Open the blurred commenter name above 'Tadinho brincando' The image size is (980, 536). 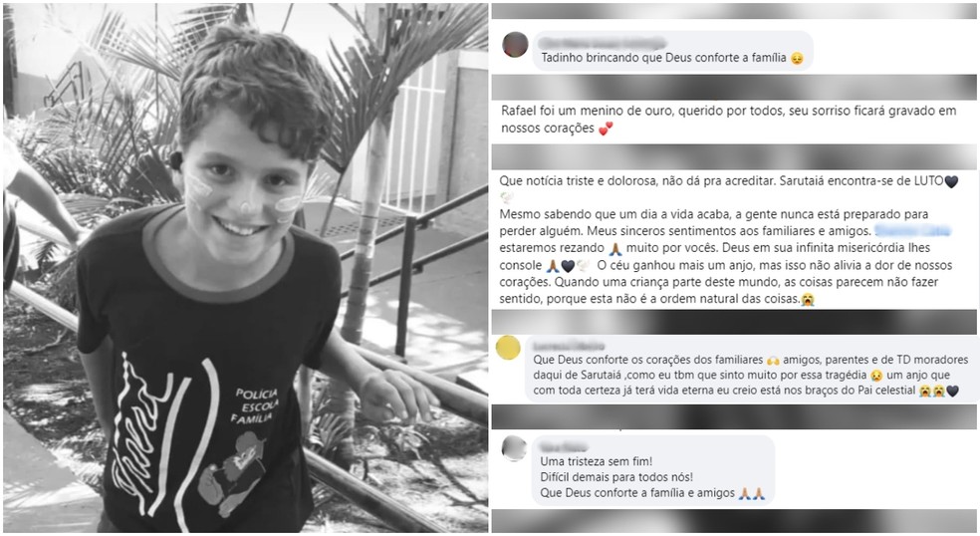[x=602, y=43]
